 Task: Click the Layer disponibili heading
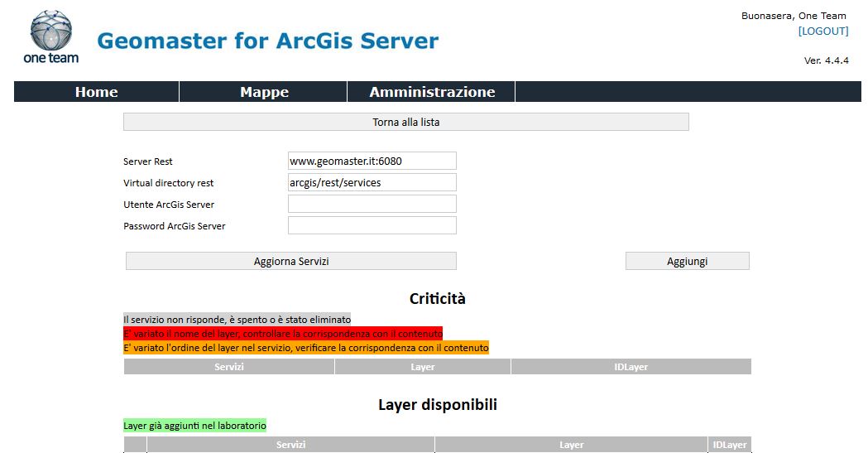coord(438,404)
